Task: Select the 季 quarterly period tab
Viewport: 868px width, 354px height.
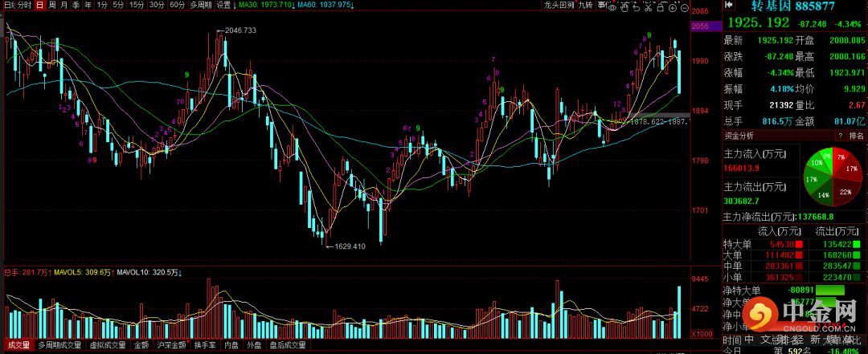Action: coord(76,5)
